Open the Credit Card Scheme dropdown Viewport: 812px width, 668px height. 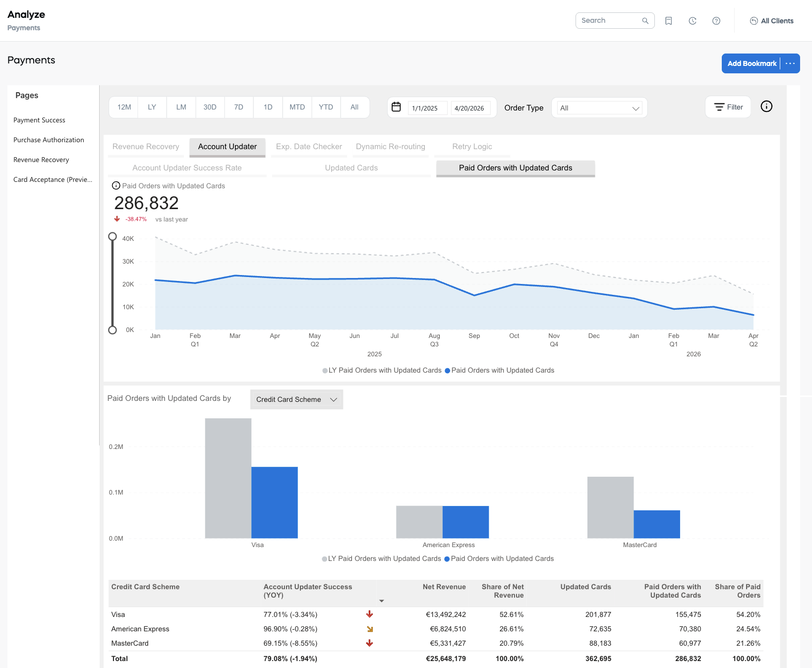point(296,399)
